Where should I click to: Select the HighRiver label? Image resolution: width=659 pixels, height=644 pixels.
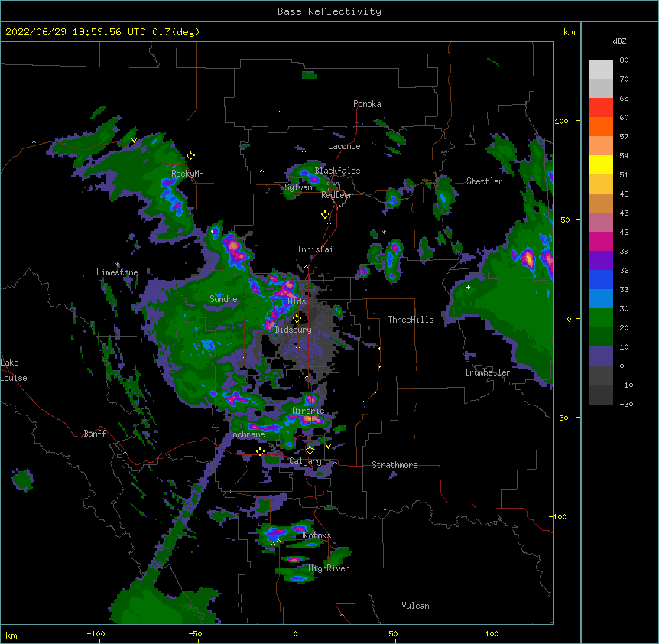point(329,568)
